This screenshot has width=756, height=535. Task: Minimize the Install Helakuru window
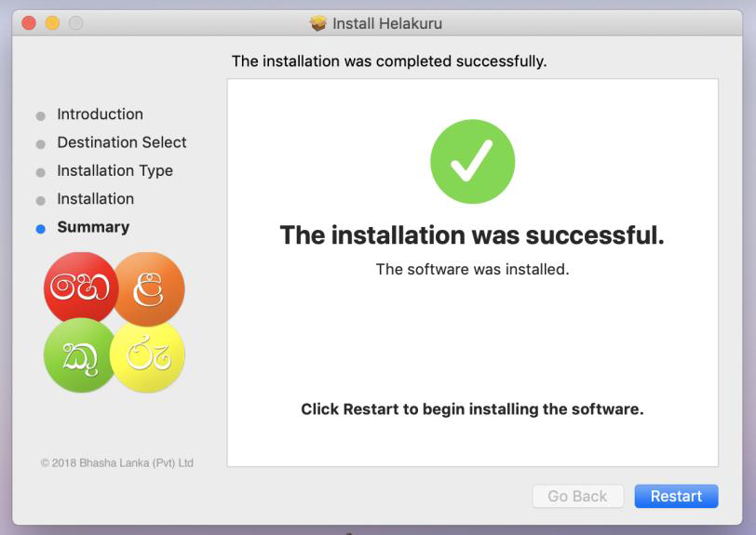(52, 22)
